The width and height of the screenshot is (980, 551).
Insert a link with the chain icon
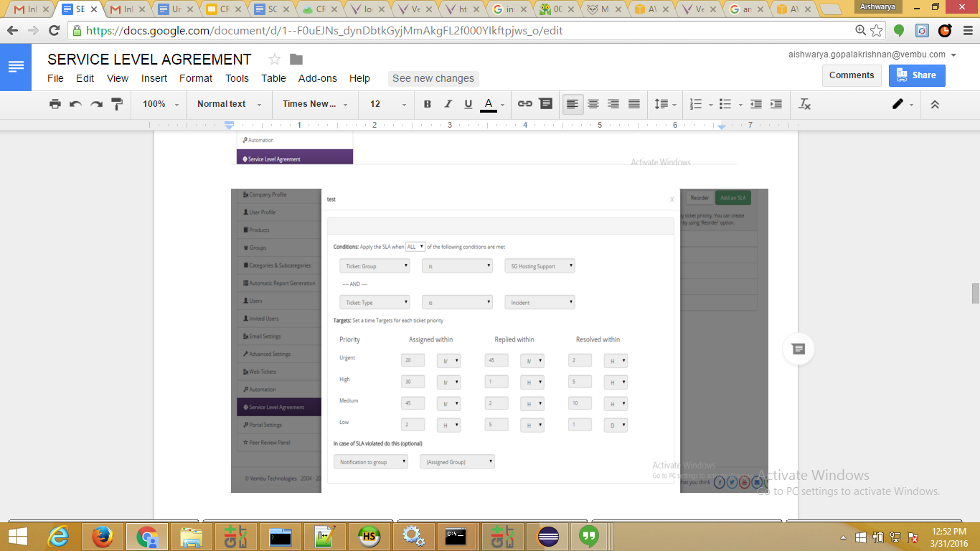click(524, 104)
